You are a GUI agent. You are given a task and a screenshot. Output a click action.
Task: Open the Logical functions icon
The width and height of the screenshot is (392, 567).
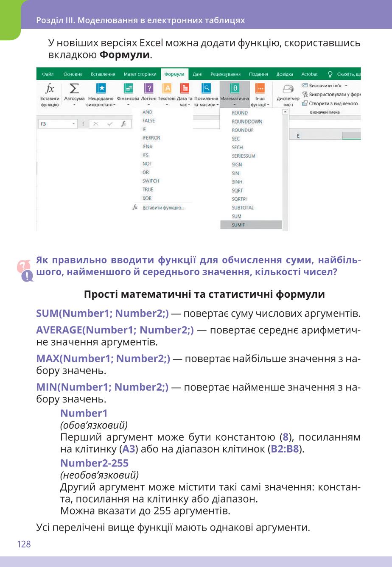point(148,88)
